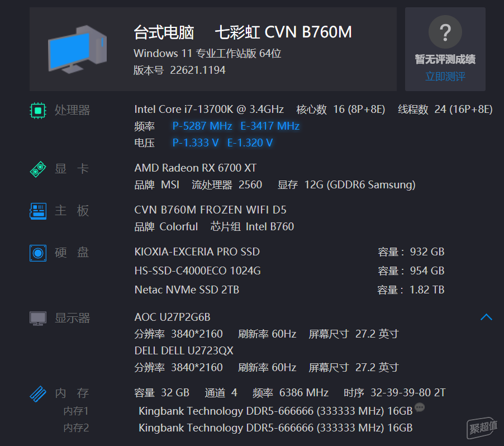This screenshot has width=504, height=446.
Task: Click the 版本号 22621.1194 line
Action: pos(180,70)
